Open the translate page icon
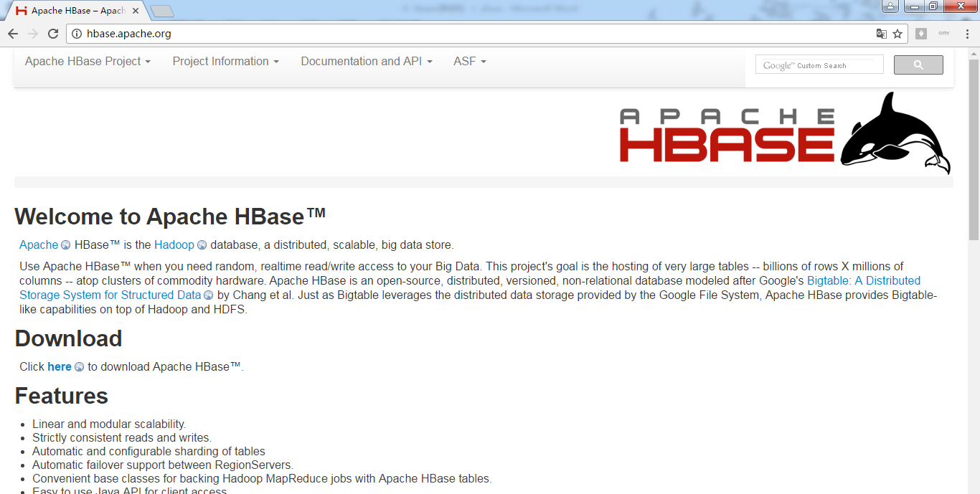 (881, 34)
